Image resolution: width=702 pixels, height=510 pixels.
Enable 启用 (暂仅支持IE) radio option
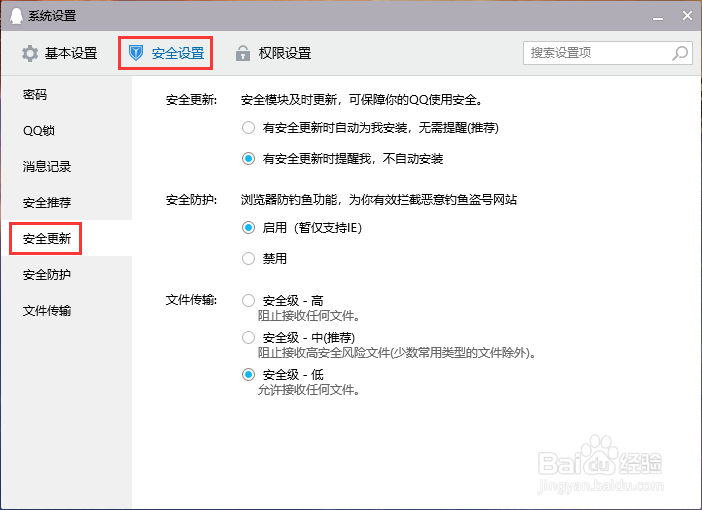click(x=248, y=227)
